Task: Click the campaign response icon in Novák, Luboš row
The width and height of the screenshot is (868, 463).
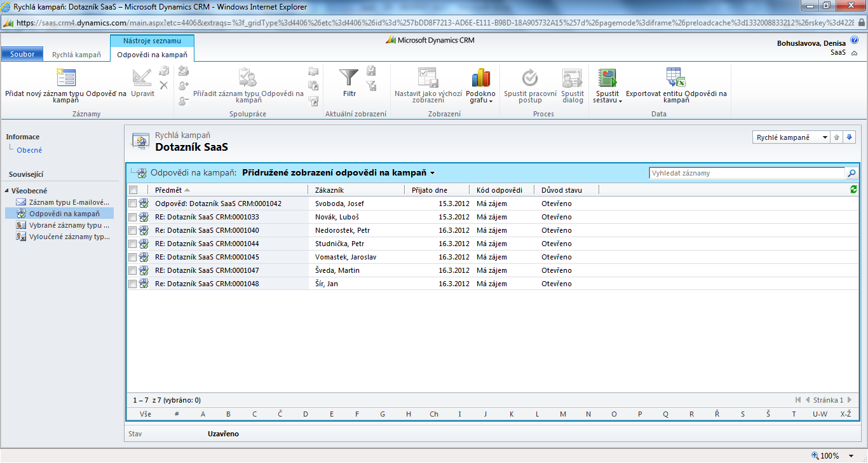Action: [x=144, y=217]
